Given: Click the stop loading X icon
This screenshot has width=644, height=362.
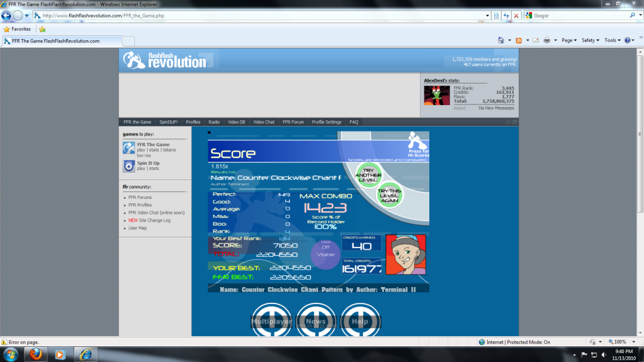Looking at the screenshot, I should [516, 15].
